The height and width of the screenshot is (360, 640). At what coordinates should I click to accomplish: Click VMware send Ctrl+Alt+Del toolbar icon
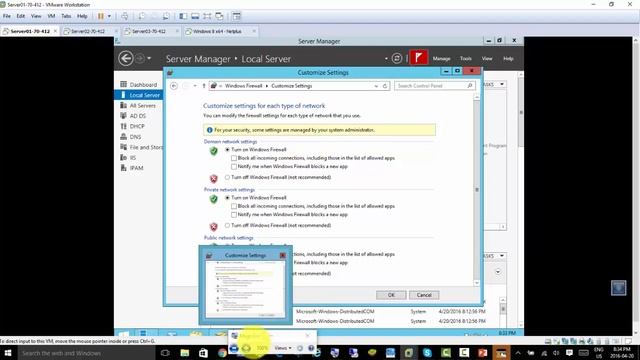(x=124, y=16)
